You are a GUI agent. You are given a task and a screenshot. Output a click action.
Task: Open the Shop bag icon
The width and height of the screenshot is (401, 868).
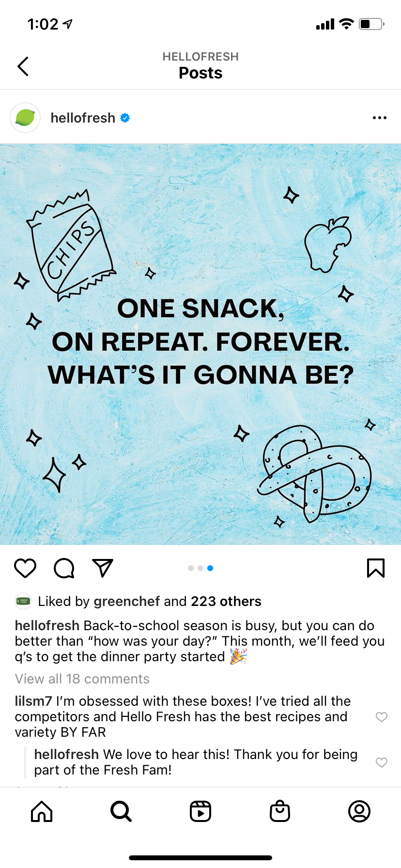(280, 811)
